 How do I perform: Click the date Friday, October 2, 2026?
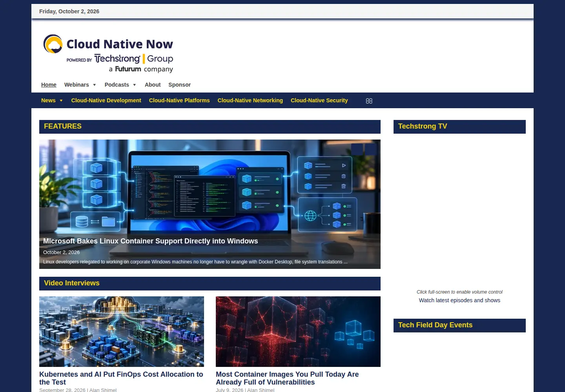point(69,11)
